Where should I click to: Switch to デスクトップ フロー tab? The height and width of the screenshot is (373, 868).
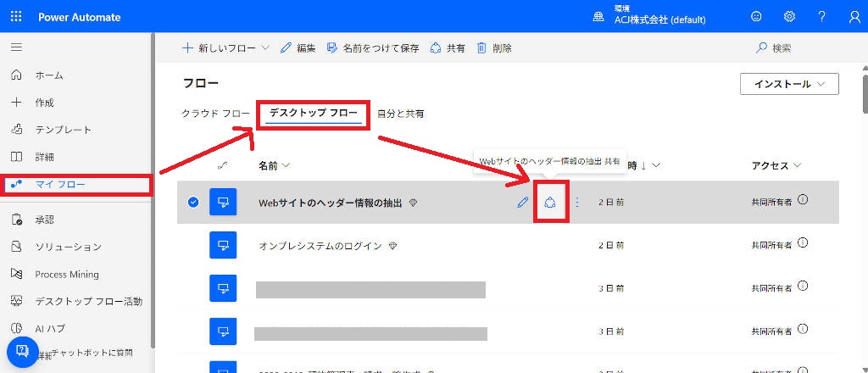coord(314,114)
